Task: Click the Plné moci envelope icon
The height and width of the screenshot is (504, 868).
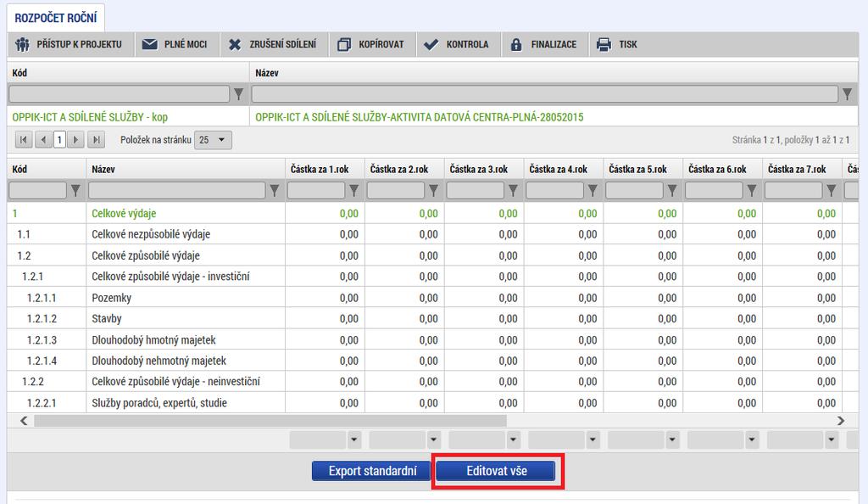Action: (x=149, y=44)
